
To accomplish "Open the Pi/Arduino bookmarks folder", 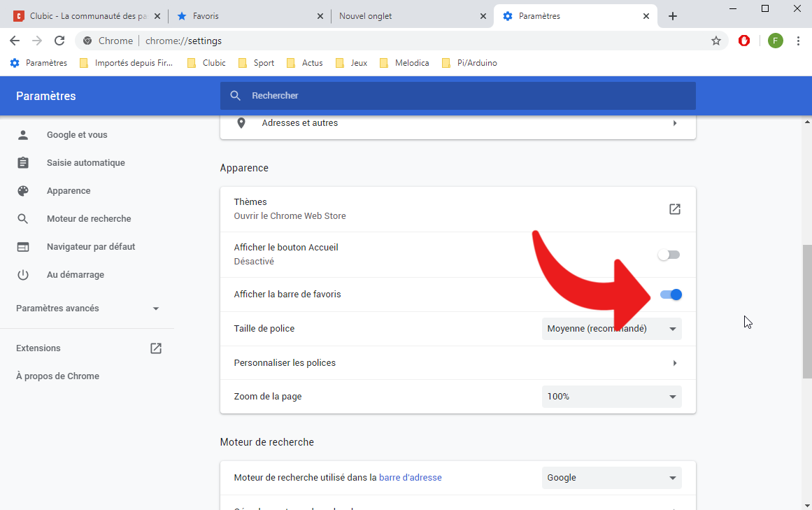I will 469,63.
